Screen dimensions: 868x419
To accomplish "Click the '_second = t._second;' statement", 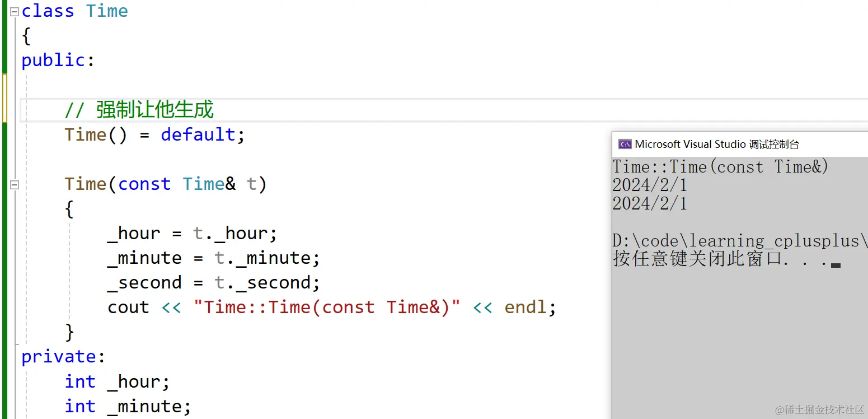I will point(214,283).
